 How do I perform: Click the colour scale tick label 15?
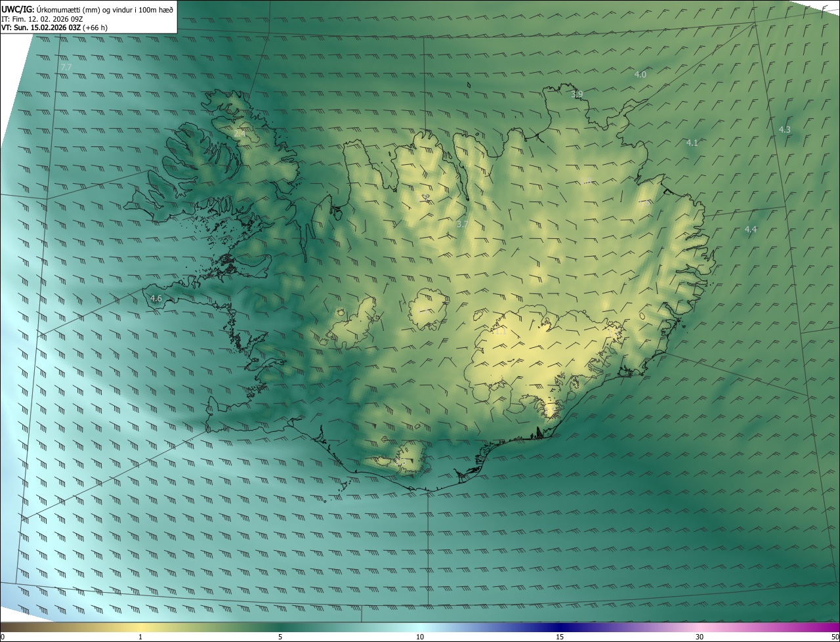point(560,637)
